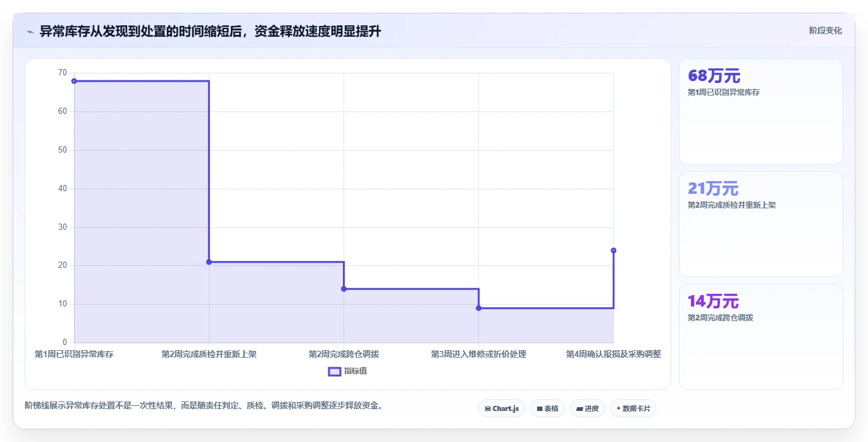Screen dimensions: 868x442
Task: Click the y-axis value 70
Action: pyautogui.click(x=62, y=73)
